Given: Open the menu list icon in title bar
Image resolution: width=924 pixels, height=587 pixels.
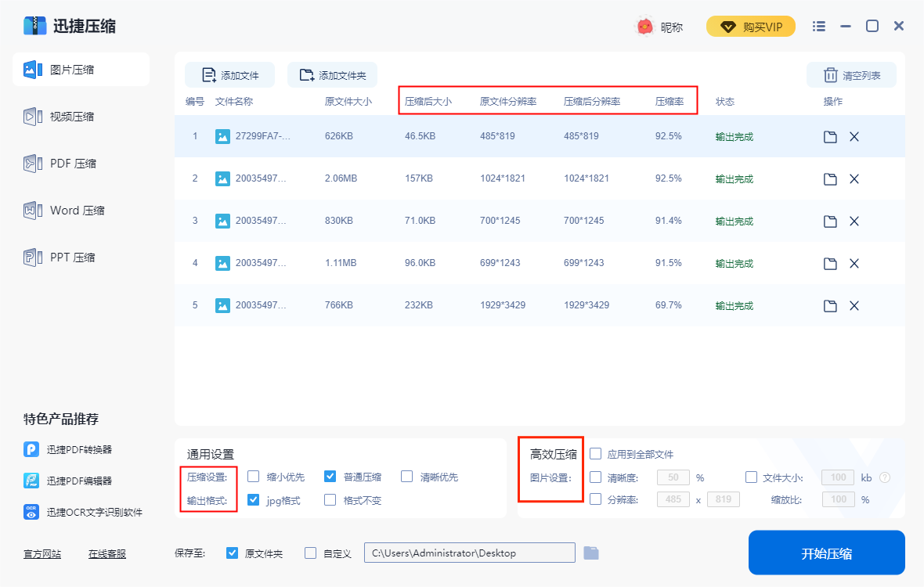Looking at the screenshot, I should point(818,27).
